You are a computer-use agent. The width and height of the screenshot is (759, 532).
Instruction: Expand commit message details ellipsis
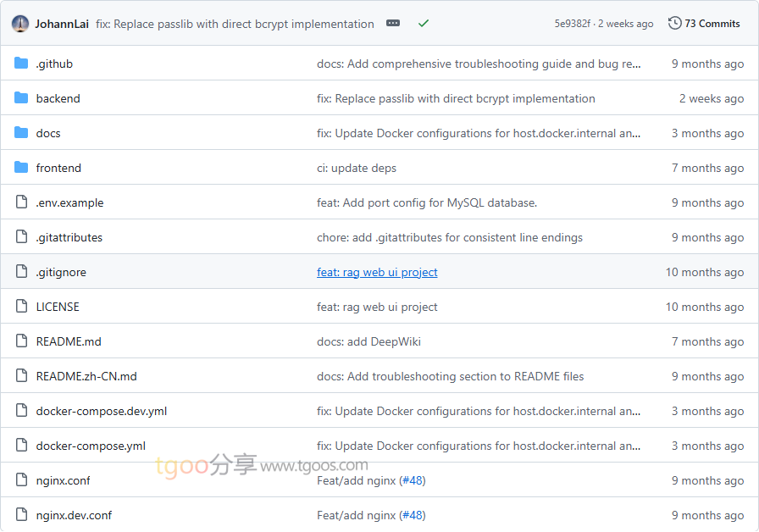pyautogui.click(x=393, y=24)
